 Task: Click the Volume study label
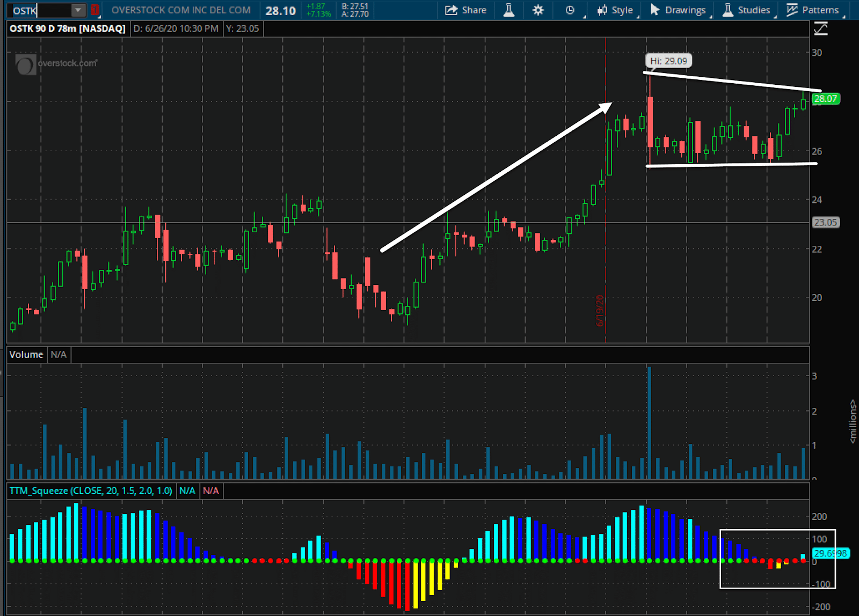[x=26, y=355]
